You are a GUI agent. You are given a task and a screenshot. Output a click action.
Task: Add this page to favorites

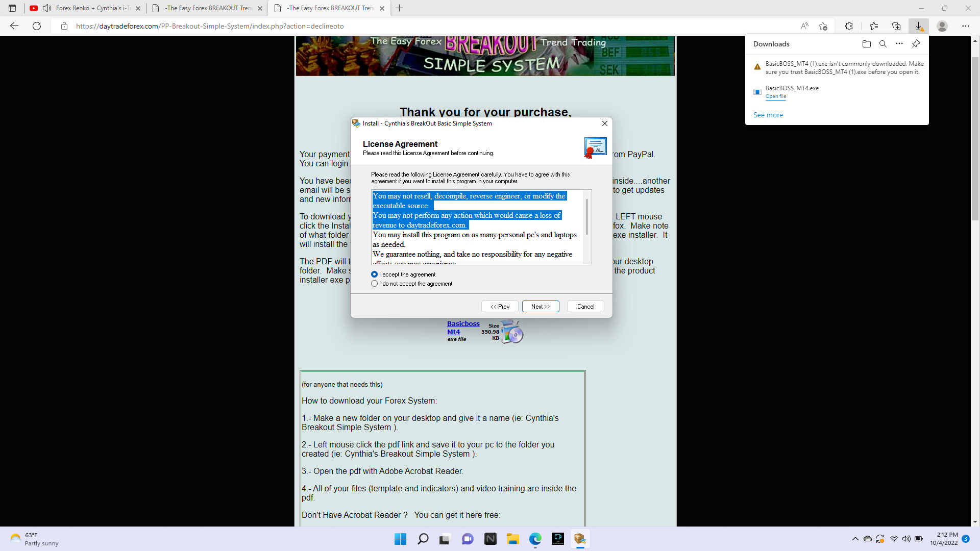click(823, 26)
